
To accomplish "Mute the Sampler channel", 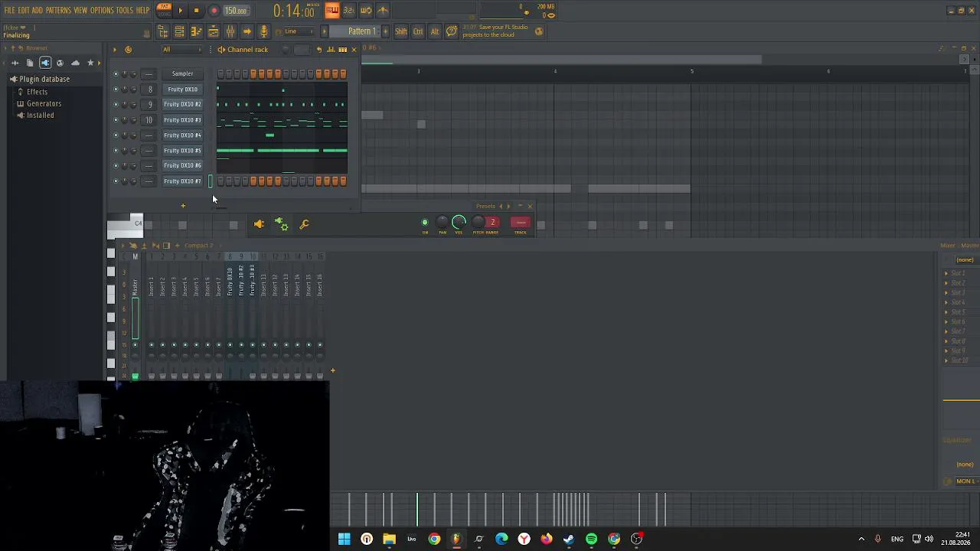I will pos(116,74).
